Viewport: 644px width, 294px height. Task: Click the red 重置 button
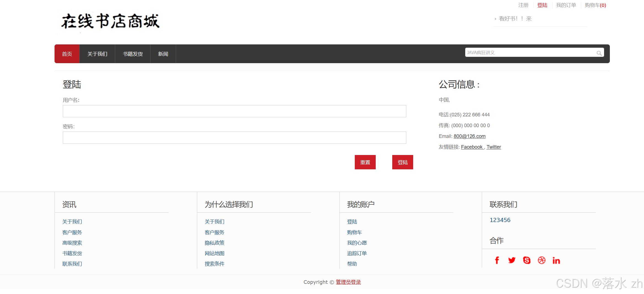click(365, 162)
